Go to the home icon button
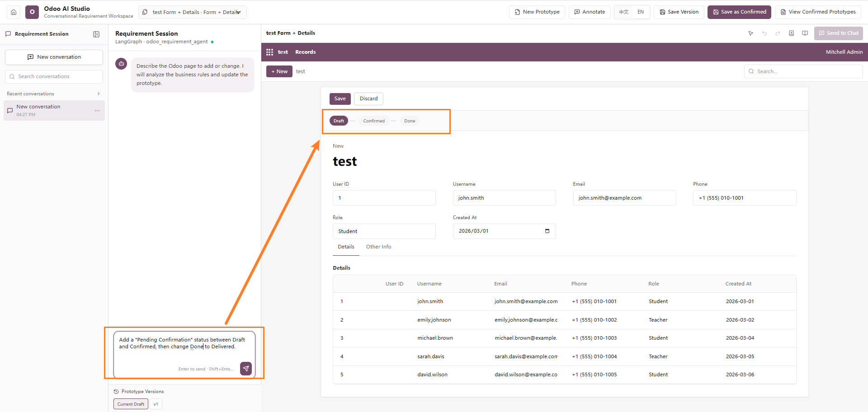Viewport: 868px width, 412px height. 14,12
